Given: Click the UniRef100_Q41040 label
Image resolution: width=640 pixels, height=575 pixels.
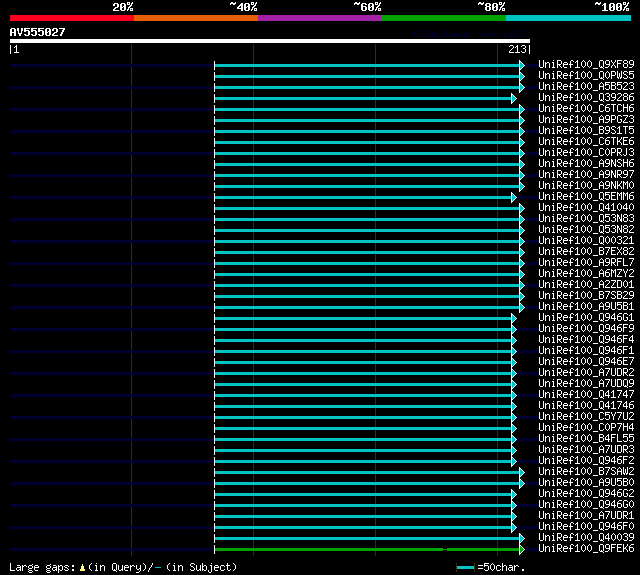Looking at the screenshot, I should click(586, 208).
